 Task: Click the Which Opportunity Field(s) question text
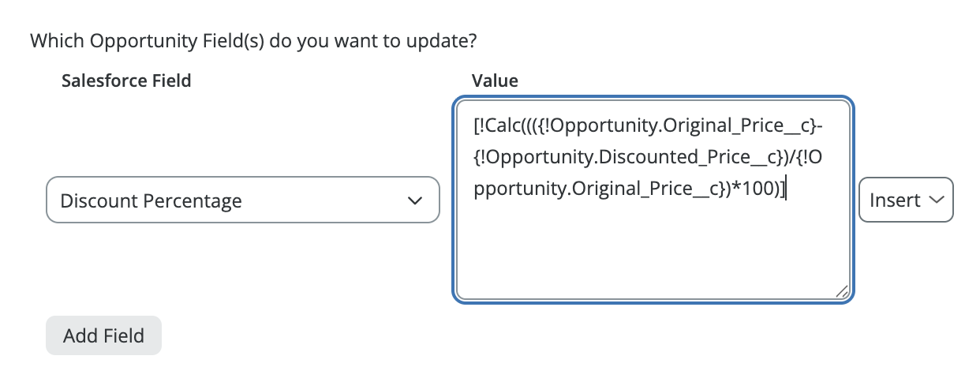pos(255,39)
